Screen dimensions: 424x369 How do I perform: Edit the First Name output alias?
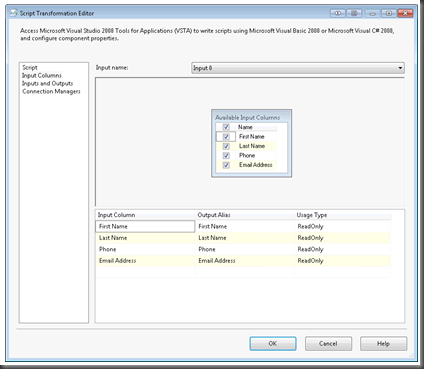[245, 226]
